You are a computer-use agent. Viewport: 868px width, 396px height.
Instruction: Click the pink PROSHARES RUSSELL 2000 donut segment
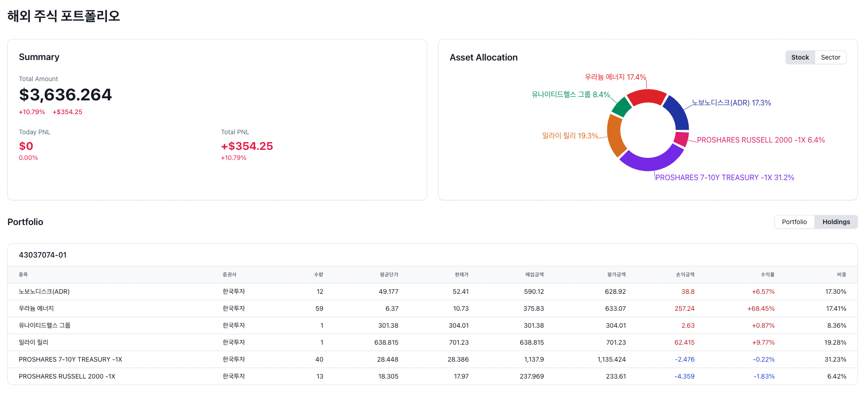[682, 139]
